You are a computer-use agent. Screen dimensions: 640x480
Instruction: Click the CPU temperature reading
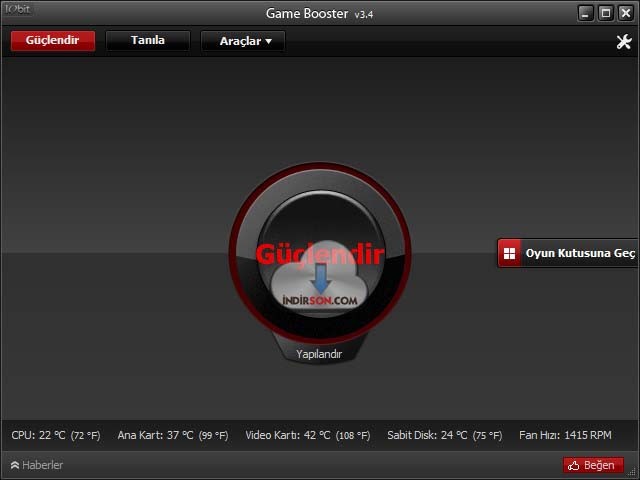pyautogui.click(x=56, y=435)
